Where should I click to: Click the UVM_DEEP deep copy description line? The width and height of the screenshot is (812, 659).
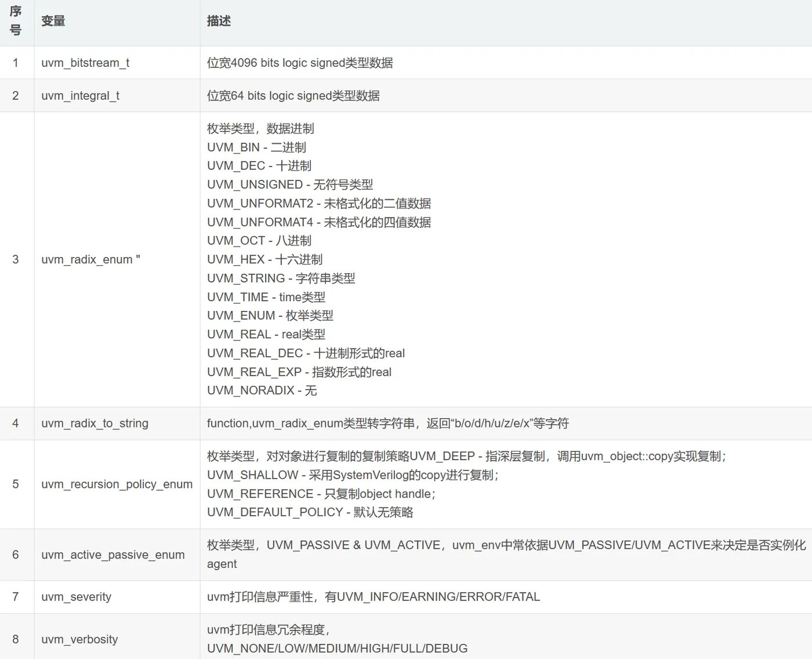[467, 457]
